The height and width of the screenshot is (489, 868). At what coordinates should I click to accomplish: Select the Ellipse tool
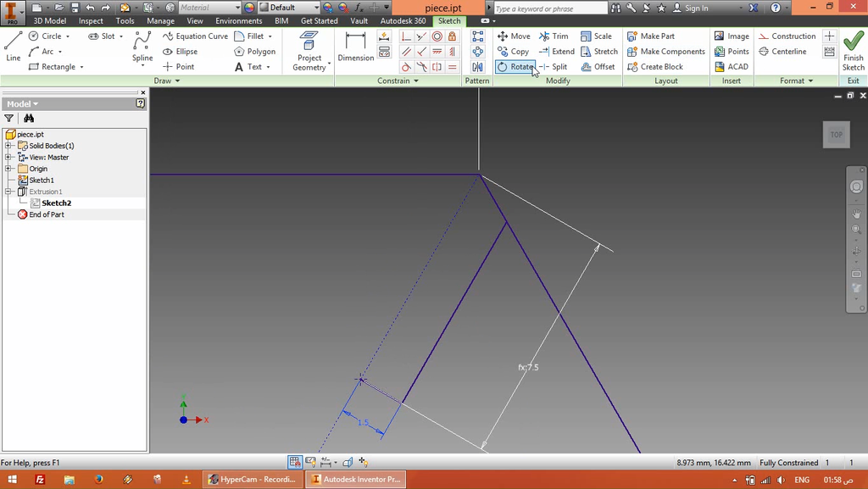[x=180, y=52]
